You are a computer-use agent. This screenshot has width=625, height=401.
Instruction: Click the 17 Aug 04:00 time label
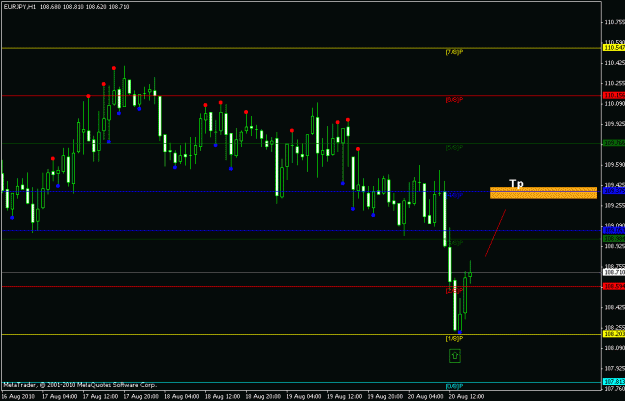[x=59, y=397]
